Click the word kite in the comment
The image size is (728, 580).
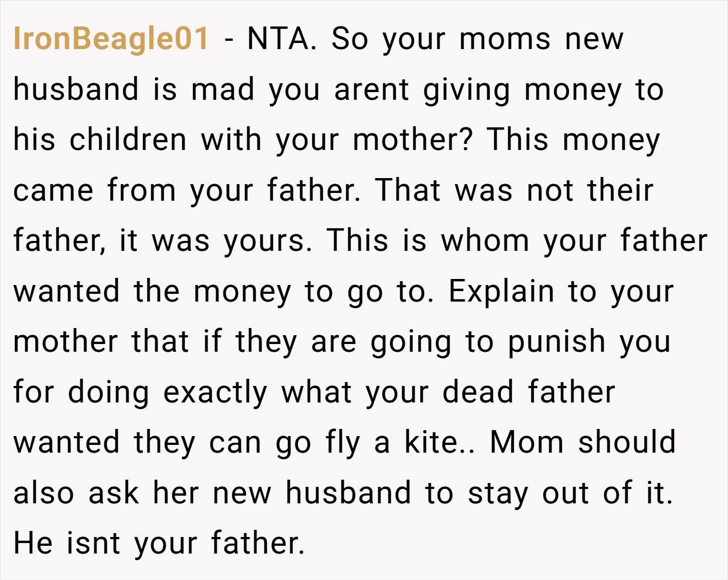click(431, 442)
